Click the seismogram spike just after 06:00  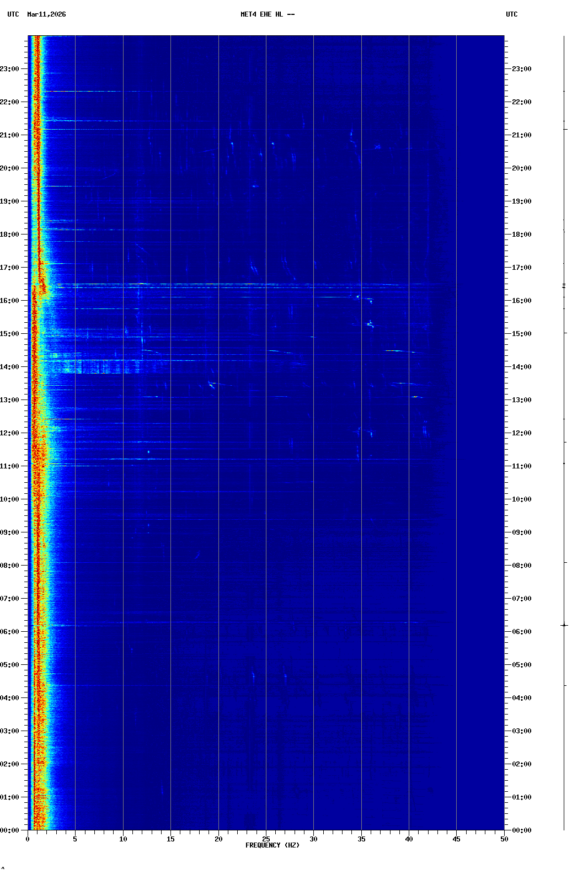(x=564, y=625)
